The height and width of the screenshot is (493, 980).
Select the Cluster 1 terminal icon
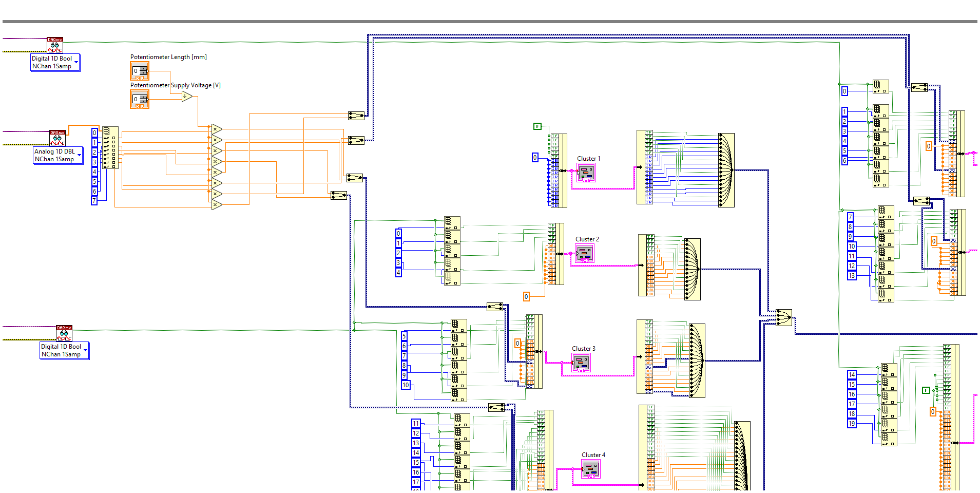coord(586,173)
